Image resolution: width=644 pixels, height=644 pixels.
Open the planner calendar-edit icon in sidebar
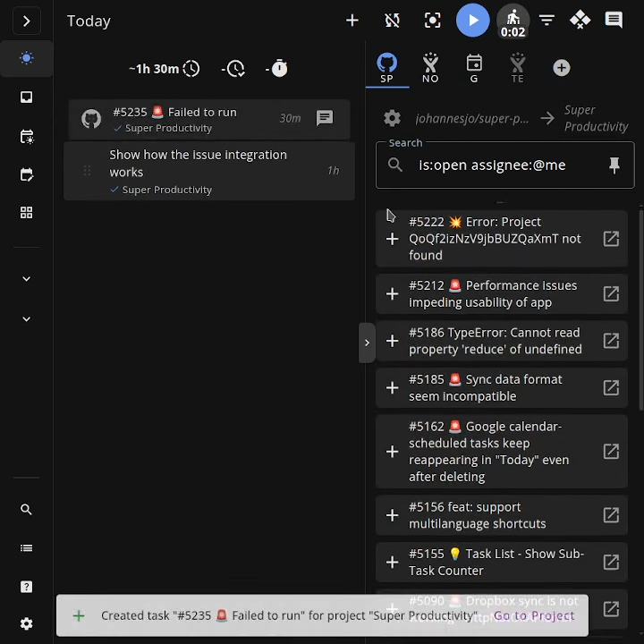click(26, 174)
